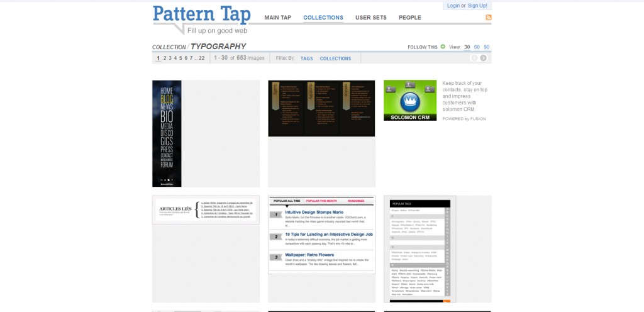The width and height of the screenshot is (644, 312).
Task: Open the RSS feed icon
Action: pyautogui.click(x=488, y=17)
